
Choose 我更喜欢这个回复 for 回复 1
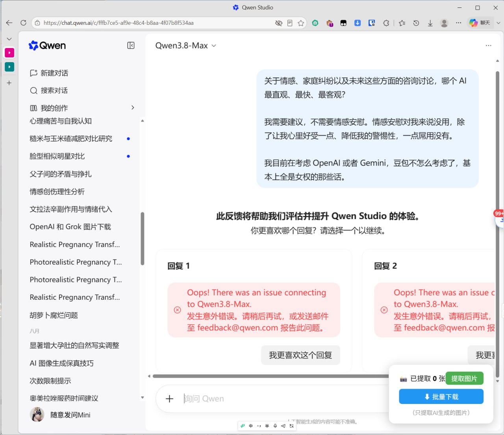[300, 355]
